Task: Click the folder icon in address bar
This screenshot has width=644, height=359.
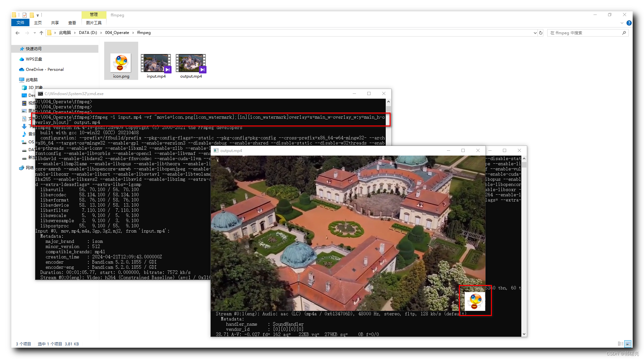Action: coord(49,33)
